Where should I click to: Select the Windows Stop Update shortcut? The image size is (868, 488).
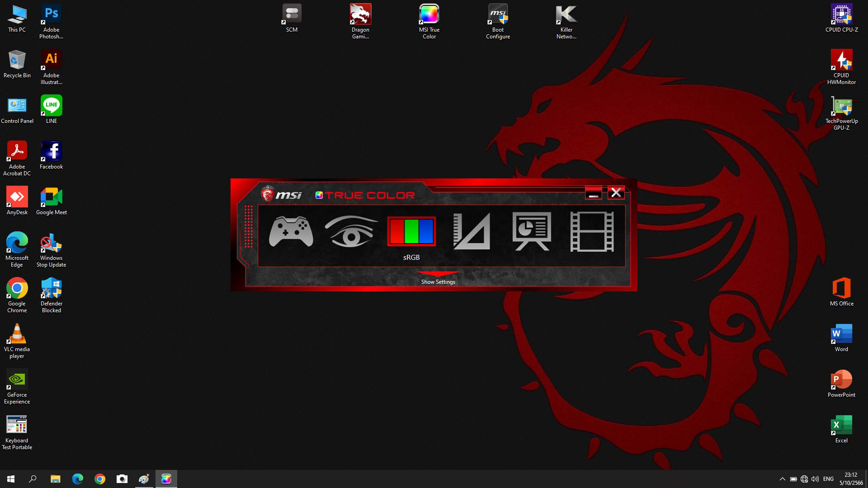(51, 249)
